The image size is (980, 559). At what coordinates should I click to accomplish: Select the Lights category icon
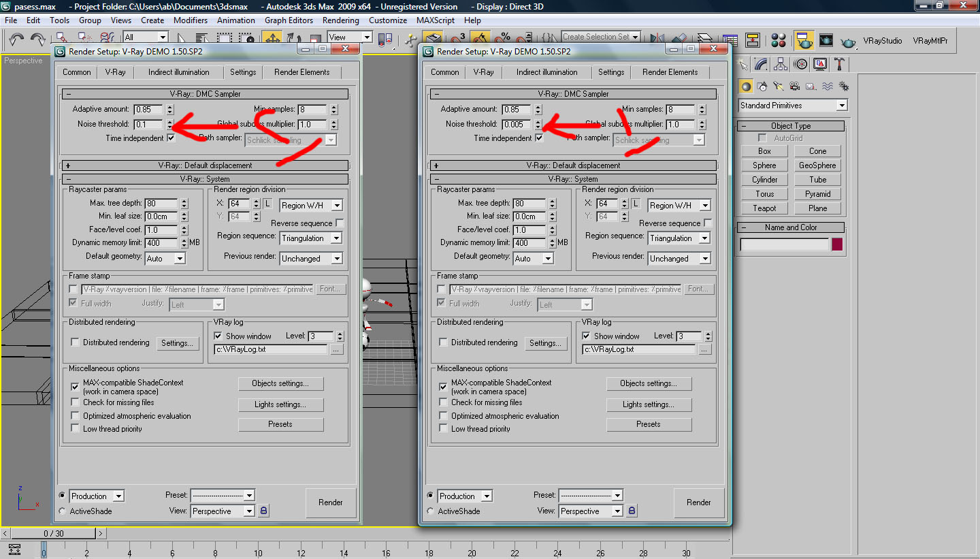pyautogui.click(x=779, y=86)
